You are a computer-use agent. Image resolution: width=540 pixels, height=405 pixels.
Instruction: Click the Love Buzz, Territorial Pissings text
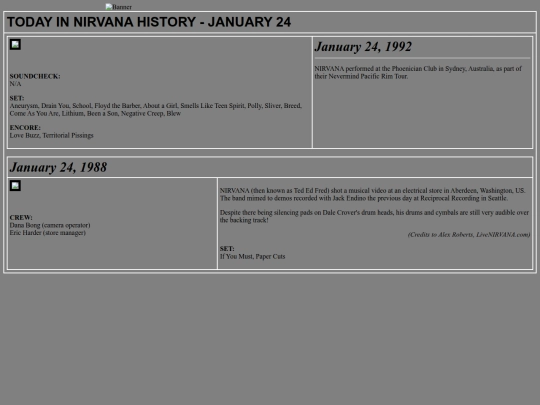tap(51, 135)
